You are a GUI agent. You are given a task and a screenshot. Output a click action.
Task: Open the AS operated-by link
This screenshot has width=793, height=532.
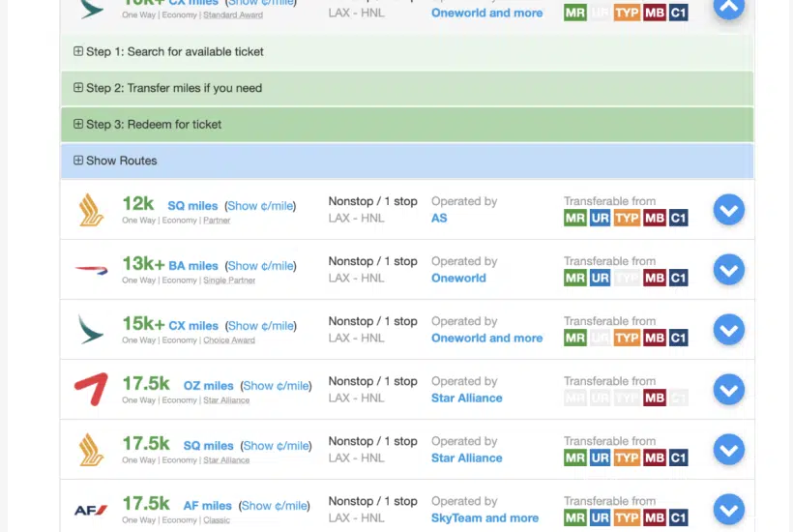point(439,219)
